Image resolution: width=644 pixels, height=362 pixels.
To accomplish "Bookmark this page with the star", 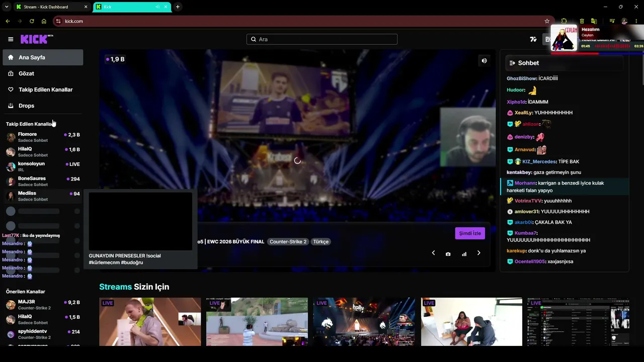I will tap(547, 21).
